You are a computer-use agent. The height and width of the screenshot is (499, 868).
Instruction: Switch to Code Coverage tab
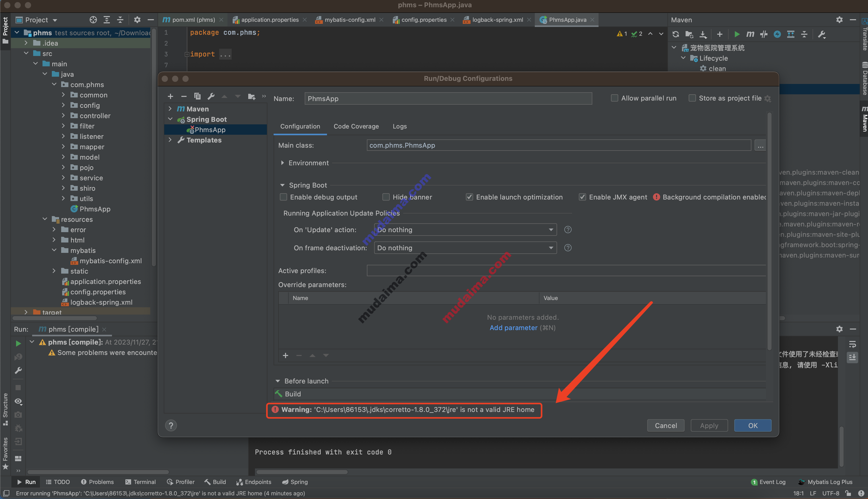pos(356,126)
